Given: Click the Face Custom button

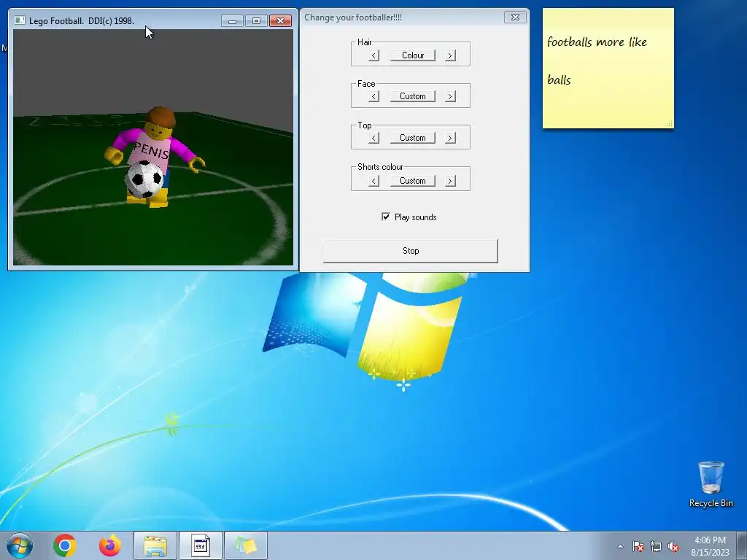Looking at the screenshot, I should tap(413, 96).
